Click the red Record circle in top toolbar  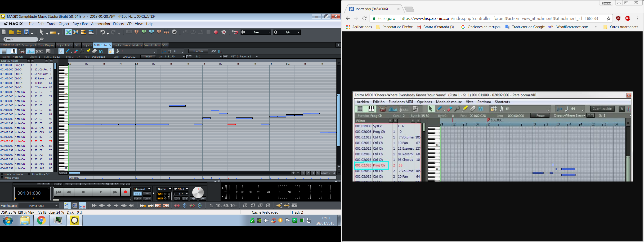pos(216,32)
